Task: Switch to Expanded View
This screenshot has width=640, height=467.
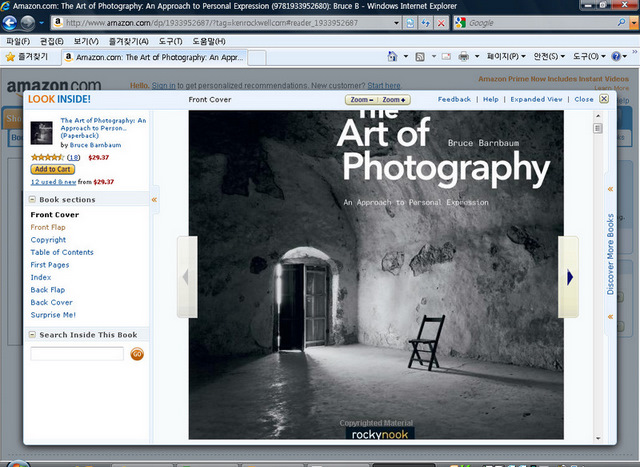Action: click(x=536, y=99)
